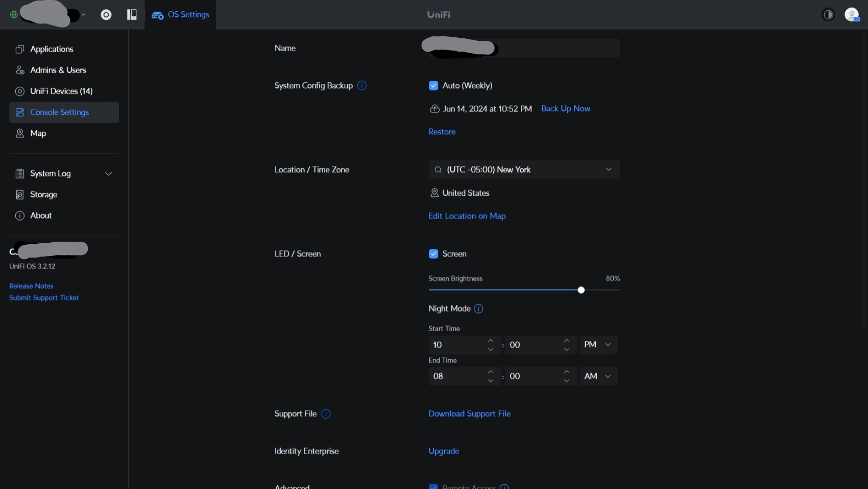This screenshot has width=868, height=489.
Task: Open the About page
Action: [41, 216]
